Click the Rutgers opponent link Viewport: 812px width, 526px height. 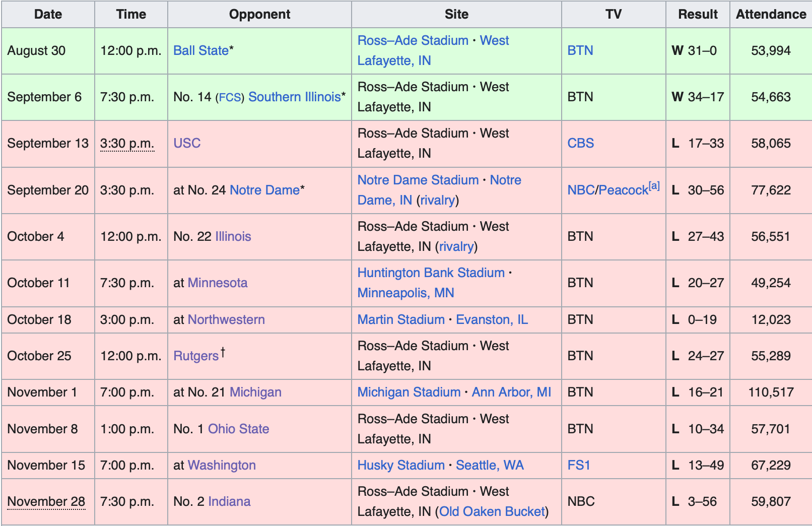click(196, 356)
